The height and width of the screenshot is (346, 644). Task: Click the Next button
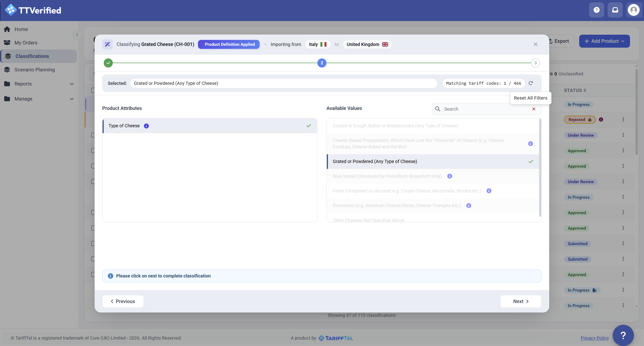[x=520, y=301]
